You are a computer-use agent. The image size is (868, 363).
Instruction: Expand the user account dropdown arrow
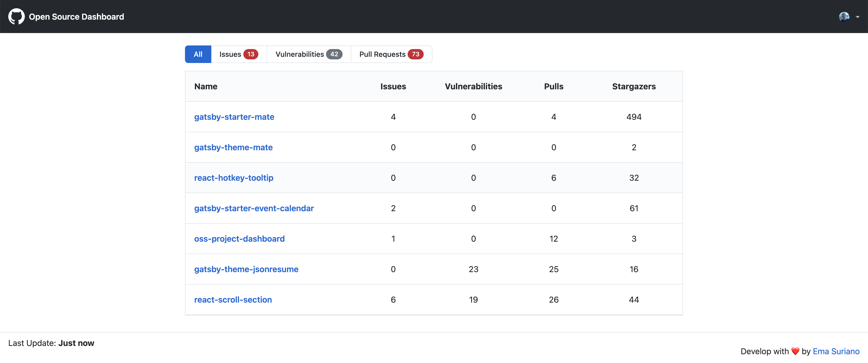[858, 17]
